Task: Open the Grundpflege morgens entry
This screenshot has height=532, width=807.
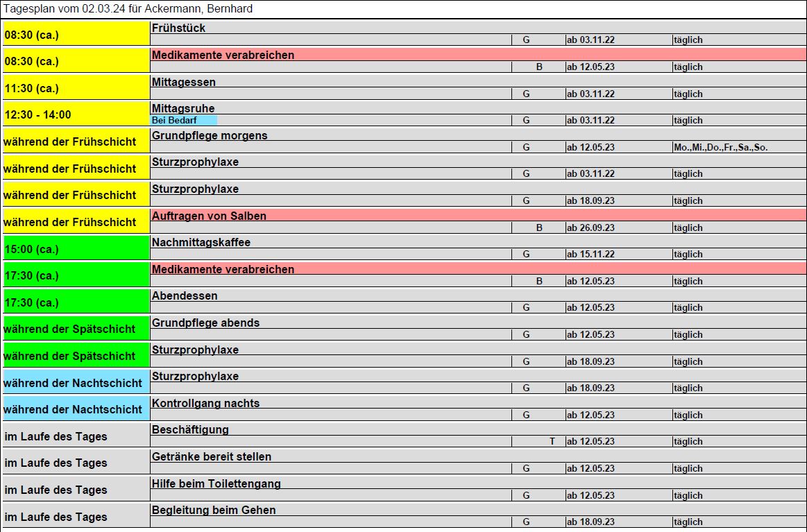Action: click(x=210, y=135)
